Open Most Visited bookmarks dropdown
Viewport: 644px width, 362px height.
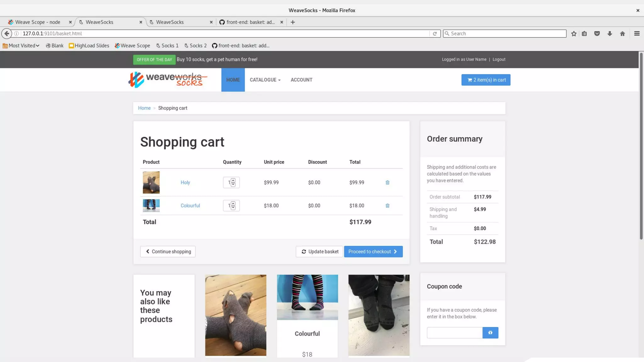(21, 46)
